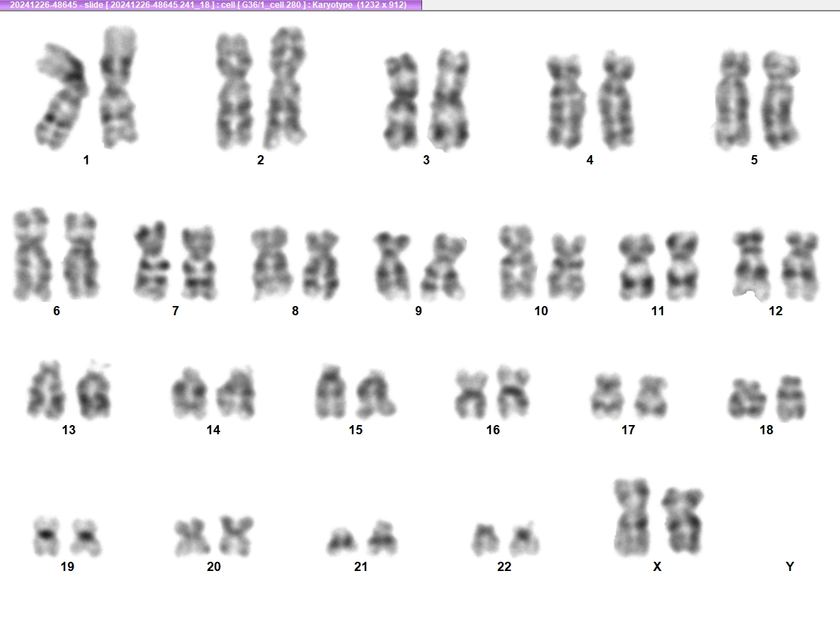
Task: Pick the right chromosome 17 image
Action: [651, 397]
